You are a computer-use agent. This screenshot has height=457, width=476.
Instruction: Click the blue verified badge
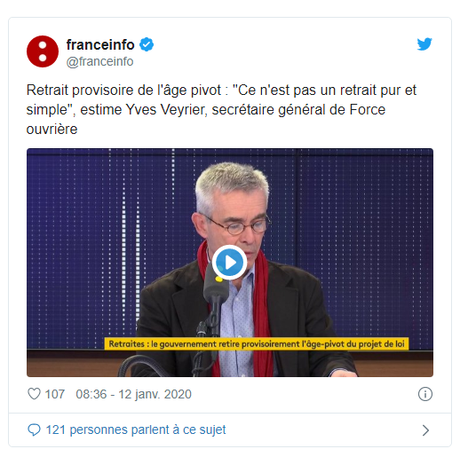pos(147,44)
